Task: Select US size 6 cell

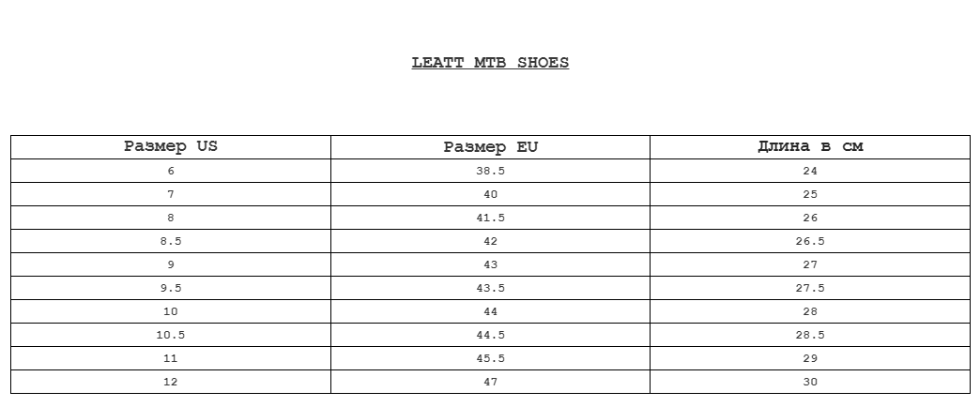Action: 171,171
